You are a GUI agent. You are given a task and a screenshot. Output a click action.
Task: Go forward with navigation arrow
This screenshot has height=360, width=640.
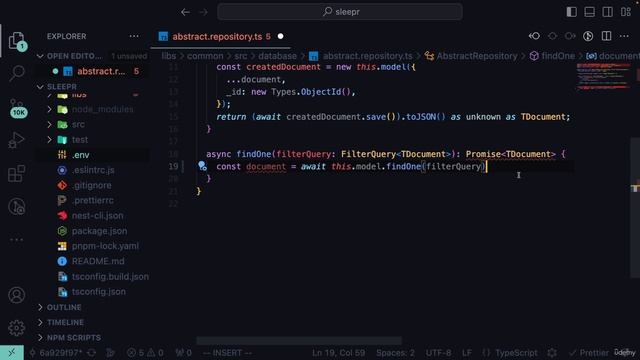[203, 12]
